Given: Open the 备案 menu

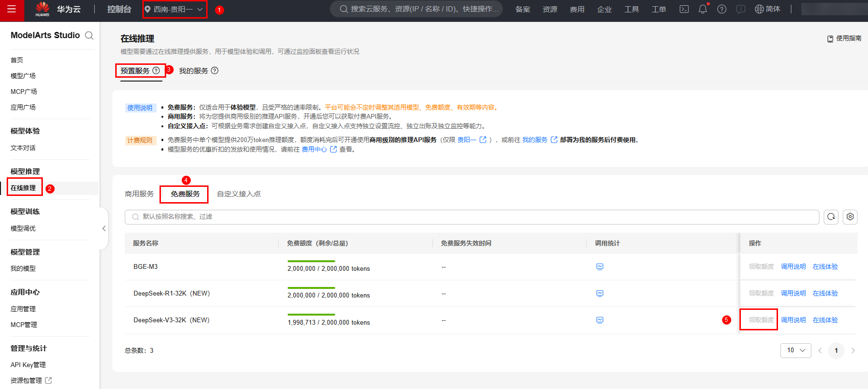Looking at the screenshot, I should 523,9.
